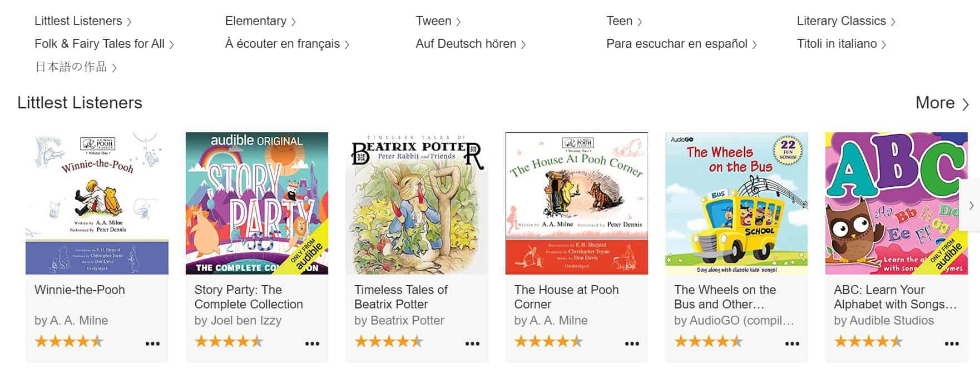Open three-dot menu for ABC: Learn Your Alphabet
The image size is (980, 374).
coord(952,343)
